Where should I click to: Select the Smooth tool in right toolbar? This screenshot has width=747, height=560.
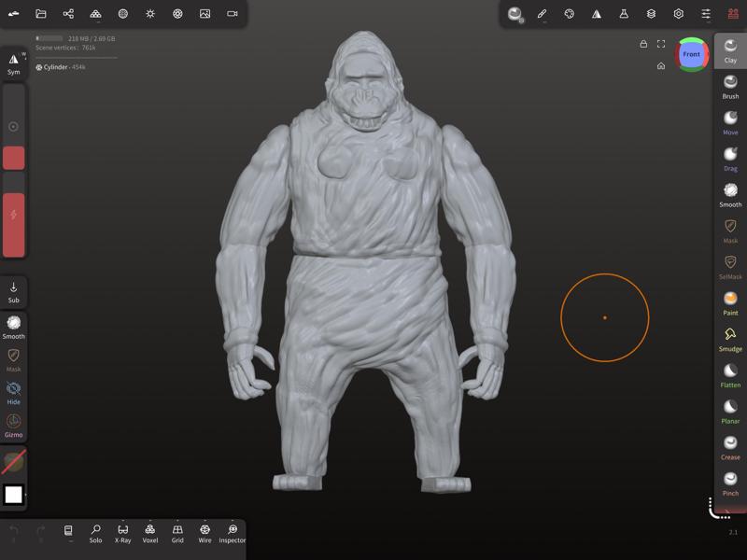click(x=730, y=196)
